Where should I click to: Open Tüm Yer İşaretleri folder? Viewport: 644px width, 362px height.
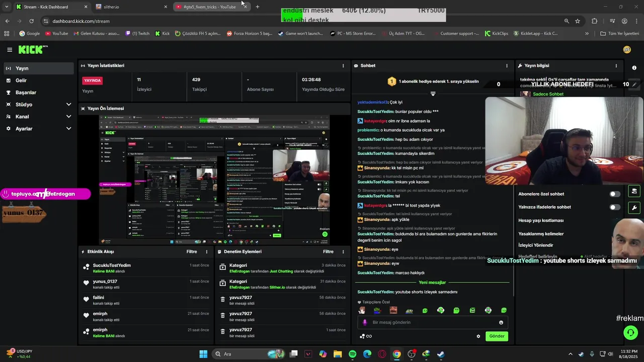click(619, 34)
